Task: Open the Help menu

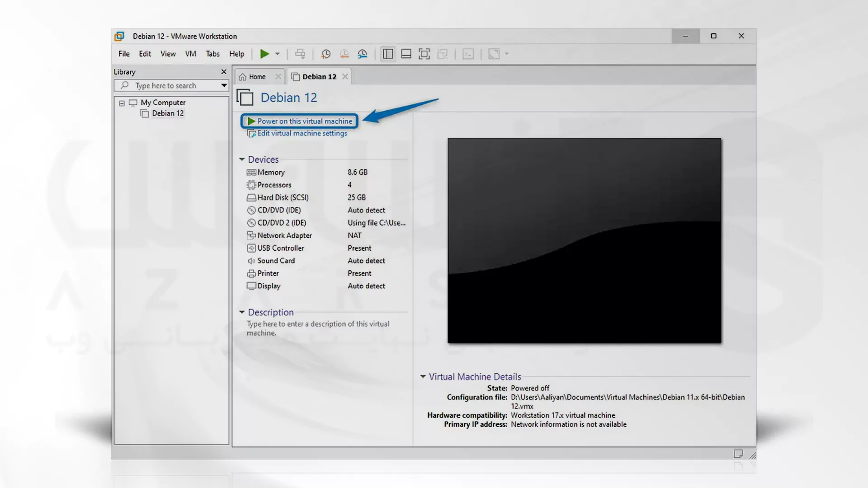Action: [x=236, y=54]
